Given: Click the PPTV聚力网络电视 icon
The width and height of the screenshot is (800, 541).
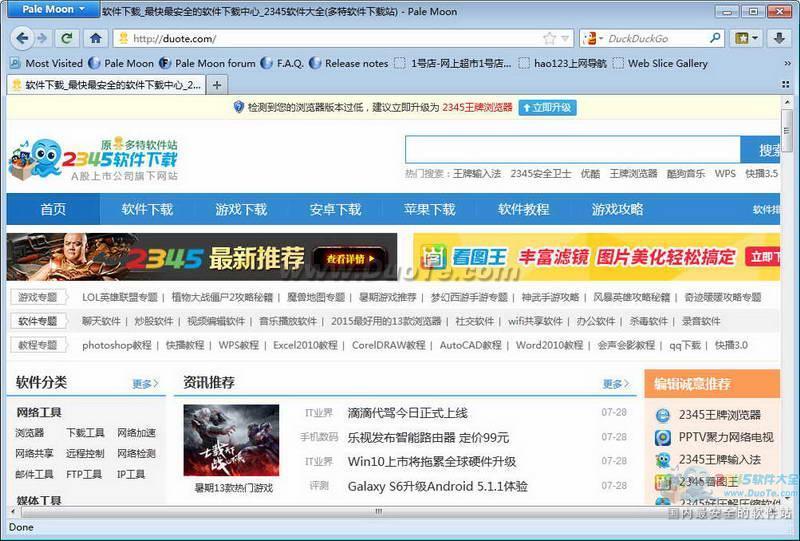Looking at the screenshot, I should point(662,437).
